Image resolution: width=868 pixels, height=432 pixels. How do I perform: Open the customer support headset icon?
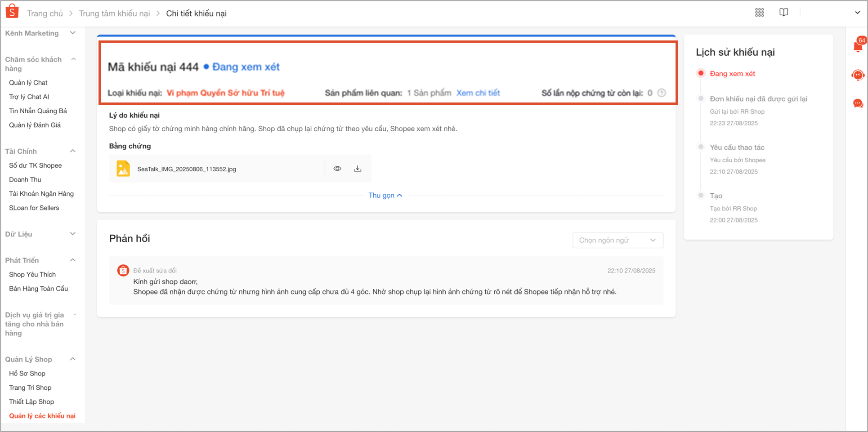coord(858,75)
